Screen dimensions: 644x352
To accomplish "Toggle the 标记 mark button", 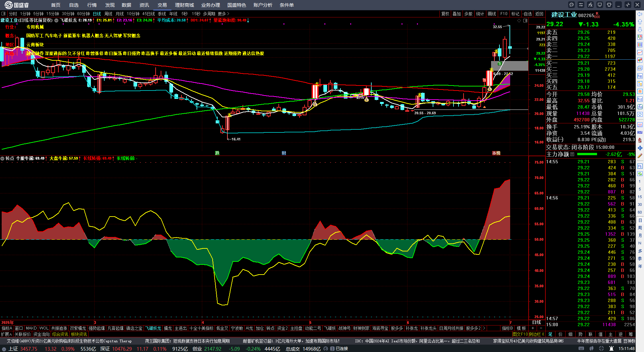I will tap(515, 14).
